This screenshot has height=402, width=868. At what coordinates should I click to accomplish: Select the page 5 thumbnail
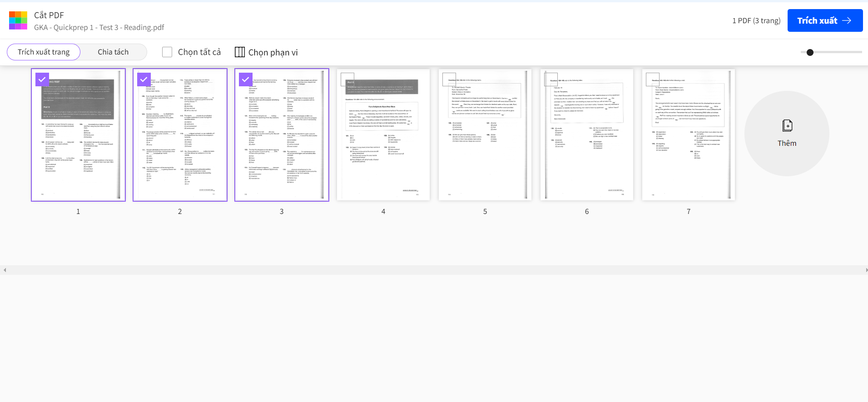point(485,135)
